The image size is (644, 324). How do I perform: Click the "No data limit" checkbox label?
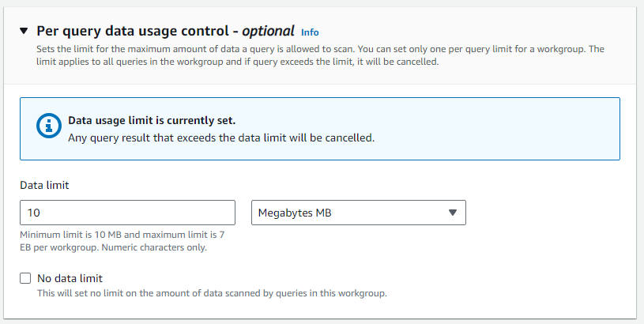coord(70,278)
